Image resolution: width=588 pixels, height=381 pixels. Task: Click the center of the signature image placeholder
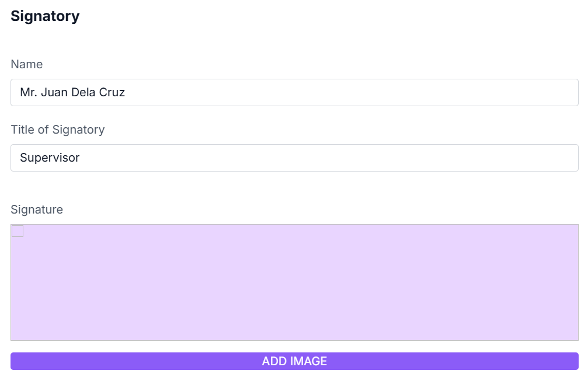294,282
